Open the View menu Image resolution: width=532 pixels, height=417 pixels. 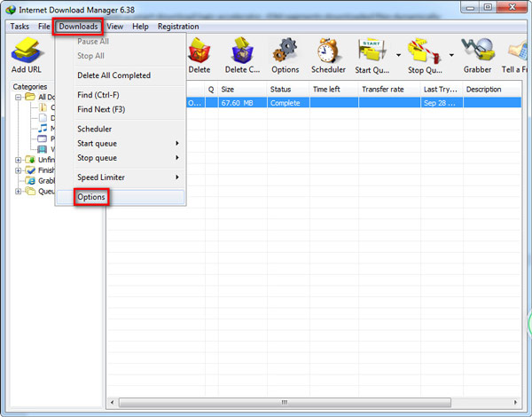[115, 26]
